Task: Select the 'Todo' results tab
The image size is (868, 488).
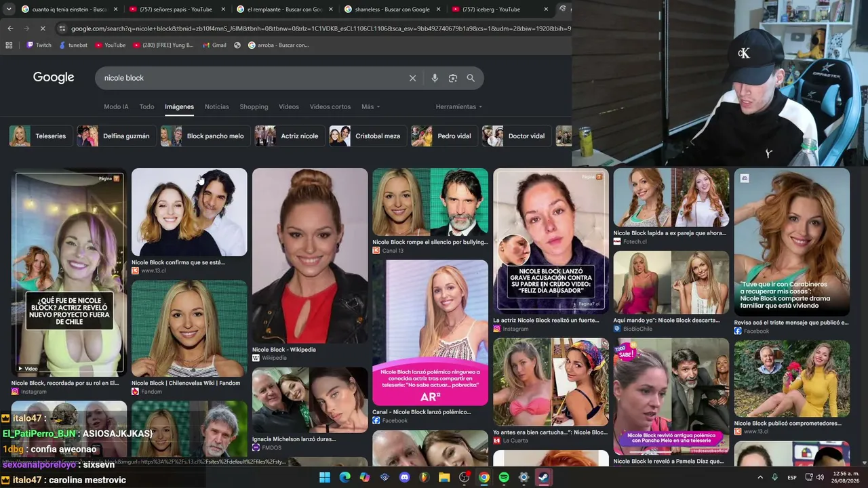Action: (x=146, y=106)
